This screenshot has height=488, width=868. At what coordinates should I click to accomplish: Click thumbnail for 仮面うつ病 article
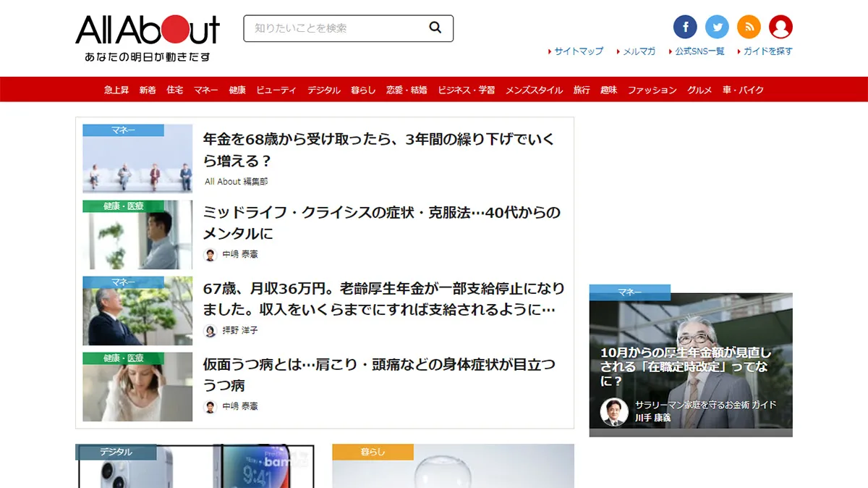pyautogui.click(x=137, y=387)
